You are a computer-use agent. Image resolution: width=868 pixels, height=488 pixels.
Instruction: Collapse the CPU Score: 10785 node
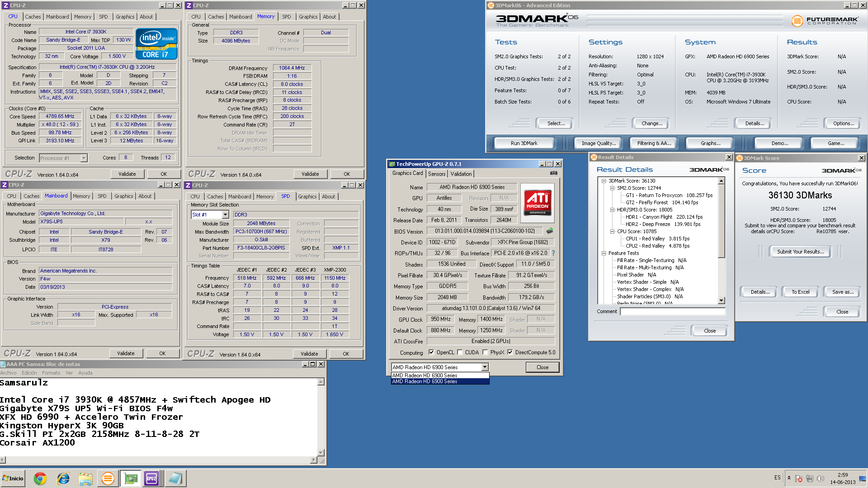click(x=612, y=231)
